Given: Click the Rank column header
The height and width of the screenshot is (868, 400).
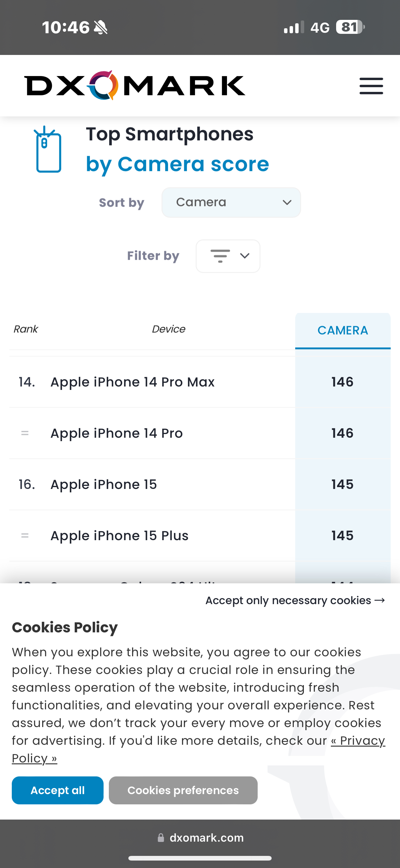Looking at the screenshot, I should tap(26, 329).
